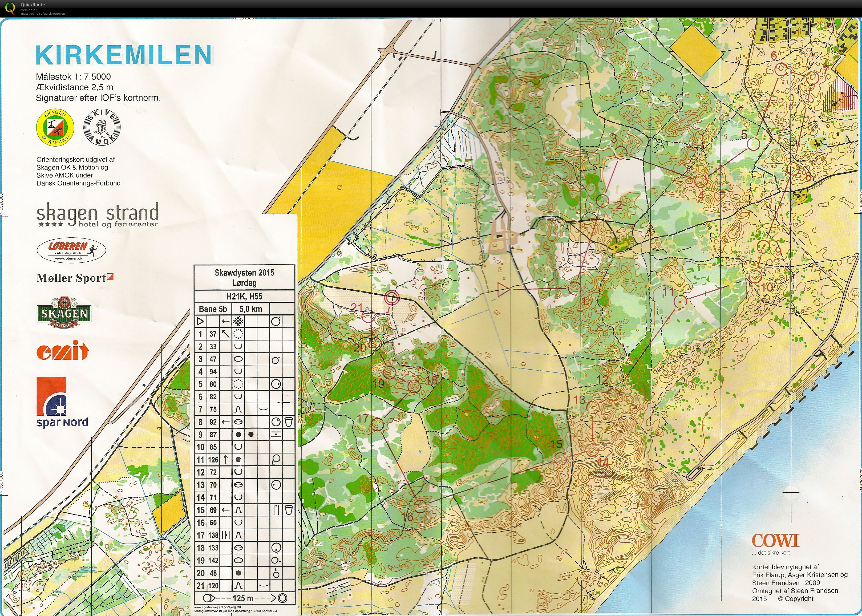The width and height of the screenshot is (862, 616).
Task: Click the Skagen Bryghus logo
Action: click(x=64, y=312)
